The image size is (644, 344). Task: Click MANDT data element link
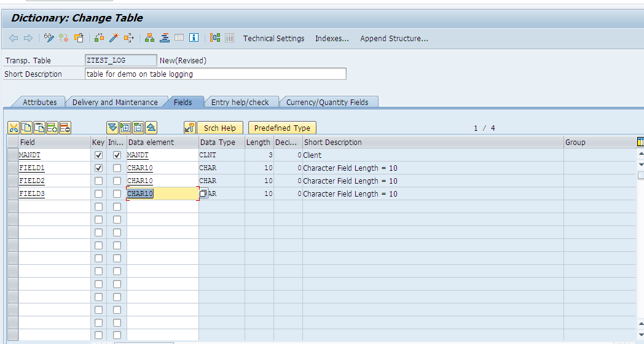(138, 155)
